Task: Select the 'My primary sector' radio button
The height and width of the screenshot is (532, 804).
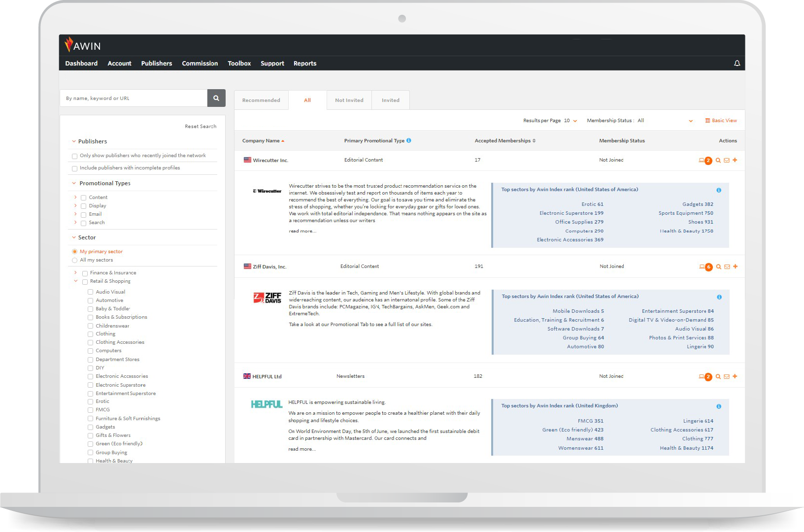Action: click(75, 252)
